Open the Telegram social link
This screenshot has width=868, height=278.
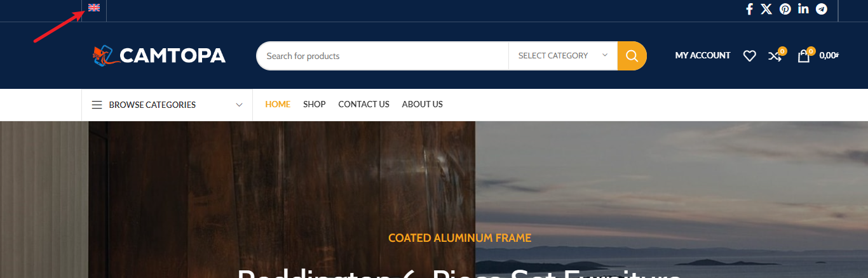coord(822,9)
